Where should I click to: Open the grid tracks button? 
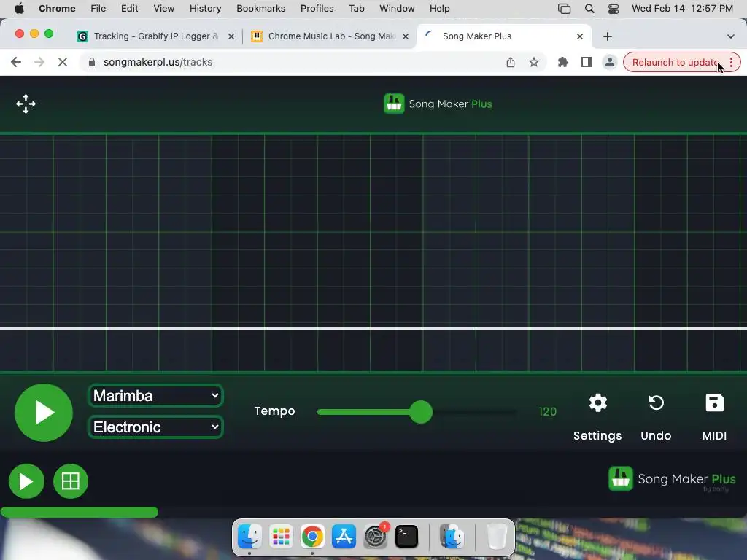pos(71,481)
